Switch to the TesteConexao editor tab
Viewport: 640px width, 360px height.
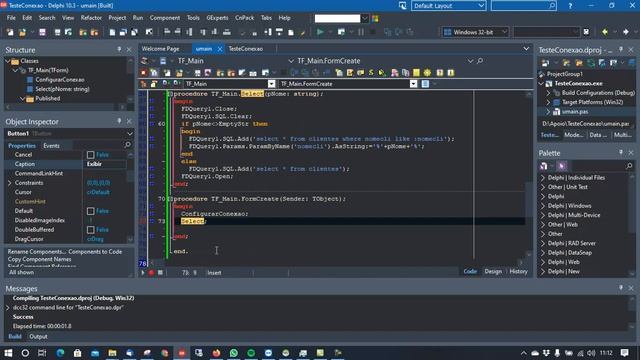pos(246,49)
